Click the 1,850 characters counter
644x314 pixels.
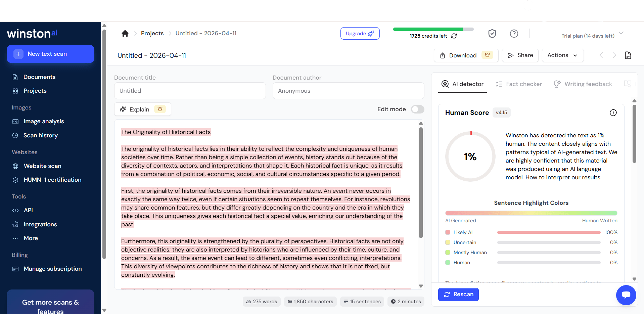click(x=310, y=302)
